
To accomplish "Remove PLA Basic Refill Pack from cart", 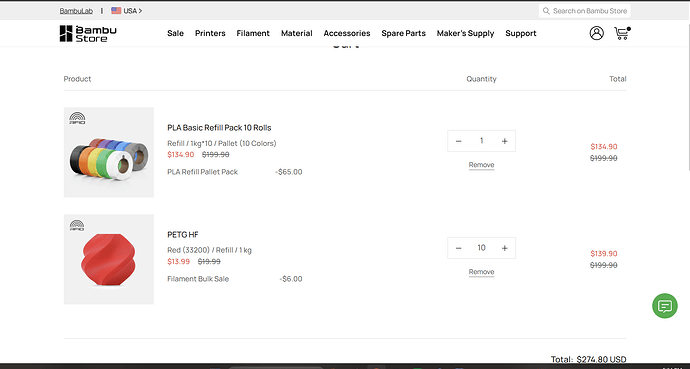I will pos(481,165).
